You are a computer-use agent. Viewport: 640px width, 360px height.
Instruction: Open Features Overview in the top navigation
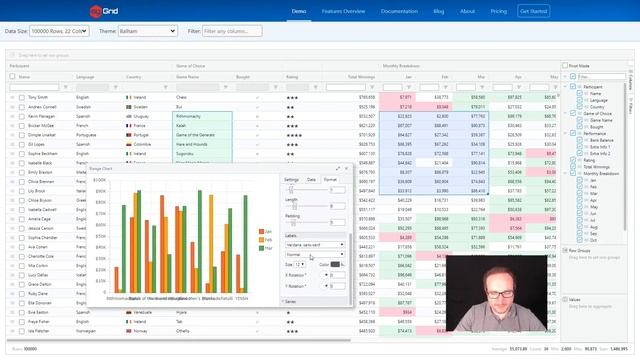(343, 11)
